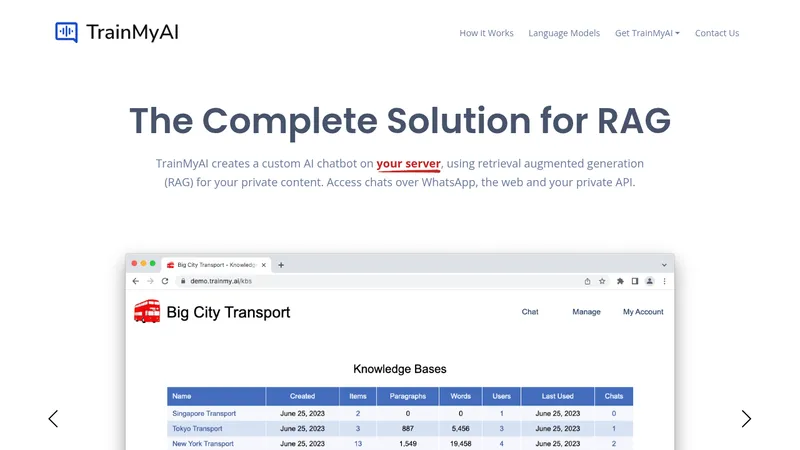Click Big City Transport title text
Viewport: 800px width, 450px height.
228,312
